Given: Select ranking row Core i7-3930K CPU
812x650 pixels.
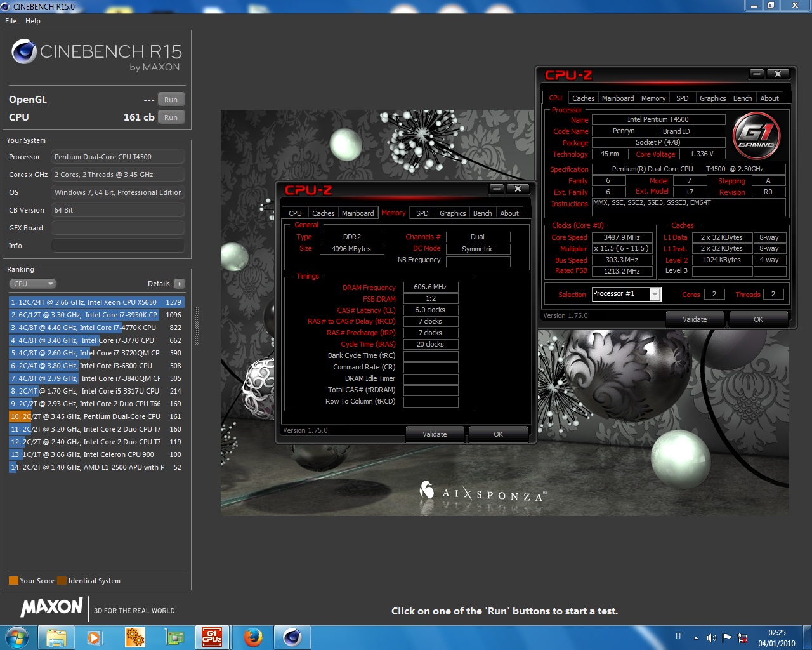Looking at the screenshot, I should coord(96,315).
